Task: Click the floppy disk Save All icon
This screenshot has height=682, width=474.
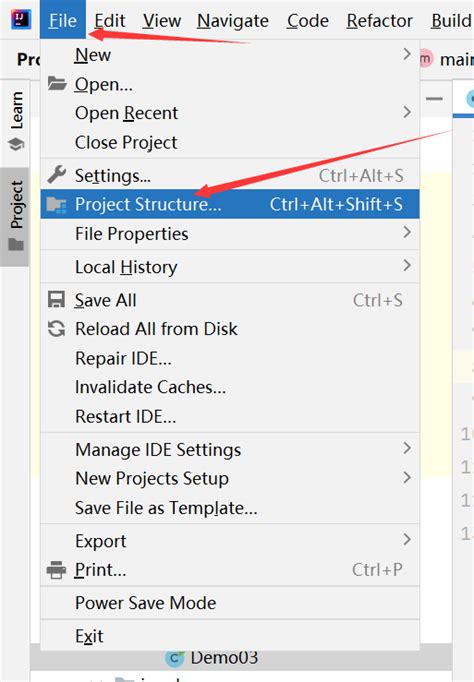Action: click(57, 300)
